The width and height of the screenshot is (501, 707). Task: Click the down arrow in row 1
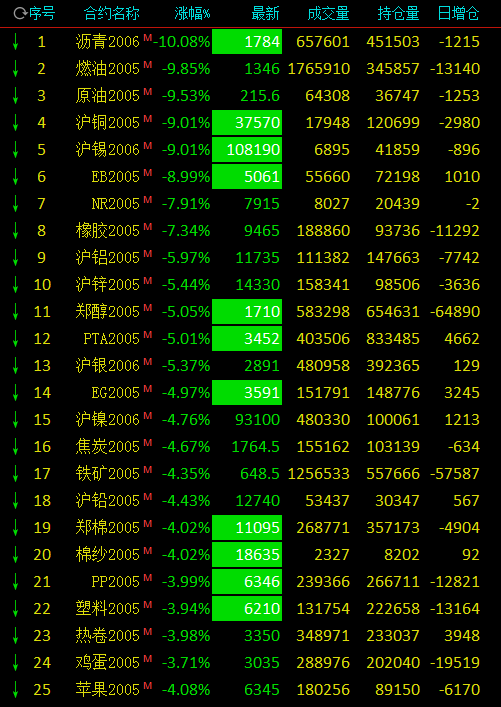[x=15, y=41]
